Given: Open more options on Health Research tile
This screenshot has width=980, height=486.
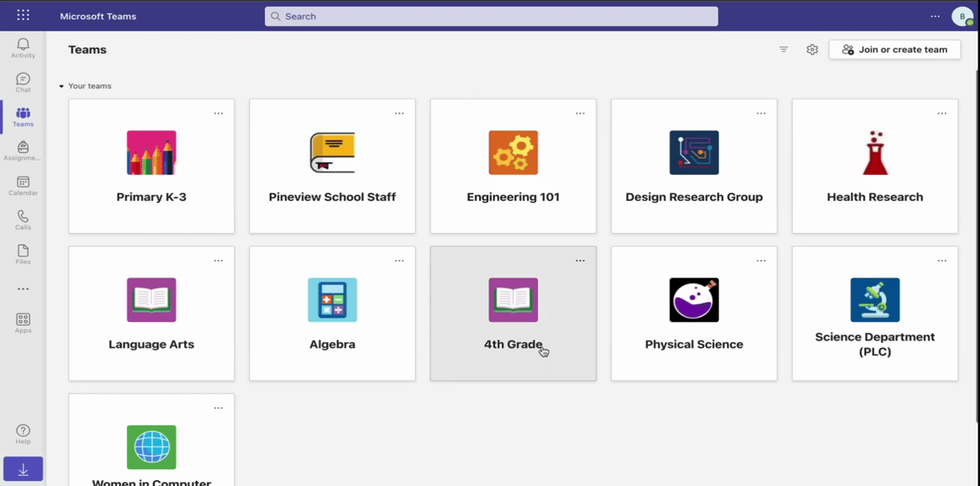Looking at the screenshot, I should [942, 114].
